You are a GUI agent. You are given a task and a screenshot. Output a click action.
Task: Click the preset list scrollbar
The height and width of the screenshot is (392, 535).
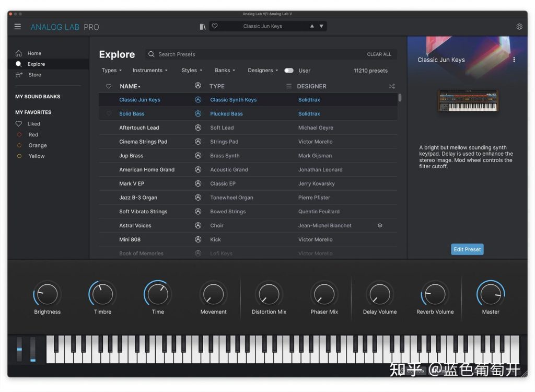click(x=400, y=98)
